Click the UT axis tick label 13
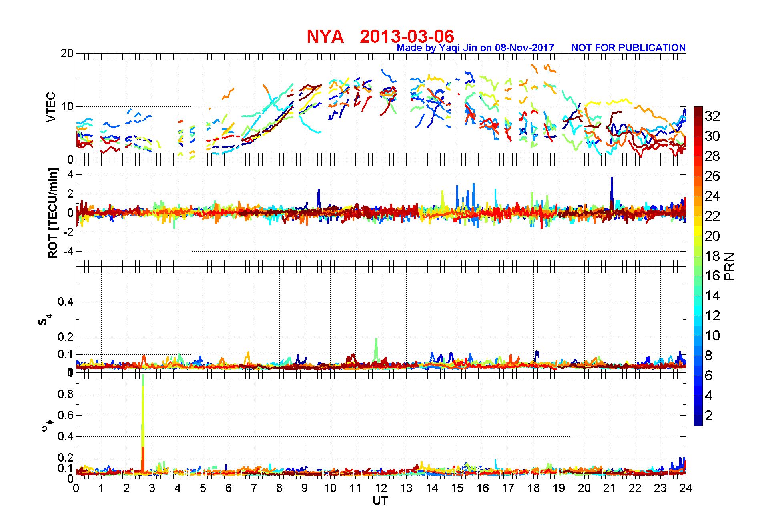The width and height of the screenshot is (762, 532). (x=406, y=488)
